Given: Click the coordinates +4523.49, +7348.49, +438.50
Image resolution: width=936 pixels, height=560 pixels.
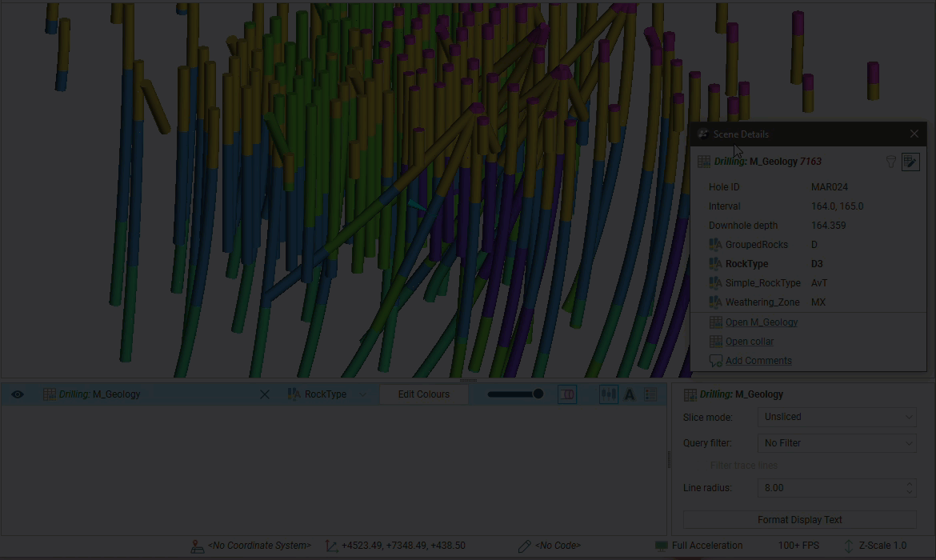Looking at the screenshot, I should 403,546.
